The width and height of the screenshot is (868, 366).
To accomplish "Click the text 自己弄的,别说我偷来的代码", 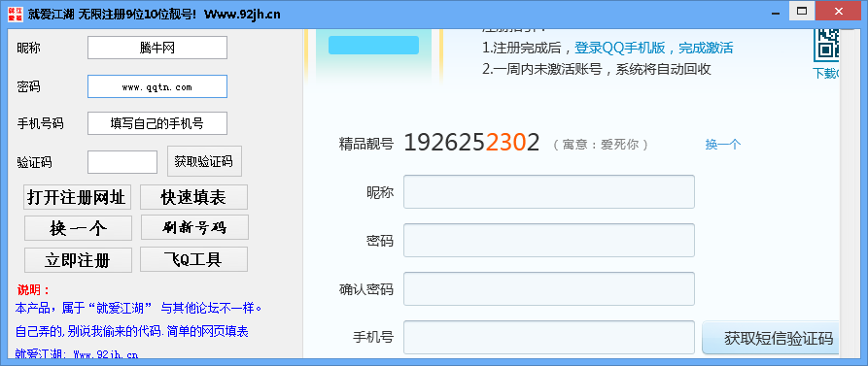I will pyautogui.click(x=88, y=331).
